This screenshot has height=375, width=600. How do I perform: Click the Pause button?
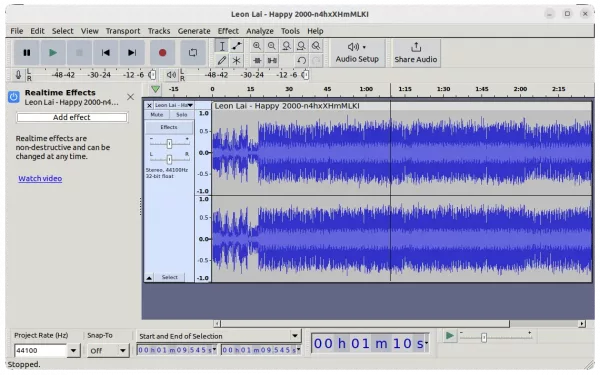tap(26, 52)
